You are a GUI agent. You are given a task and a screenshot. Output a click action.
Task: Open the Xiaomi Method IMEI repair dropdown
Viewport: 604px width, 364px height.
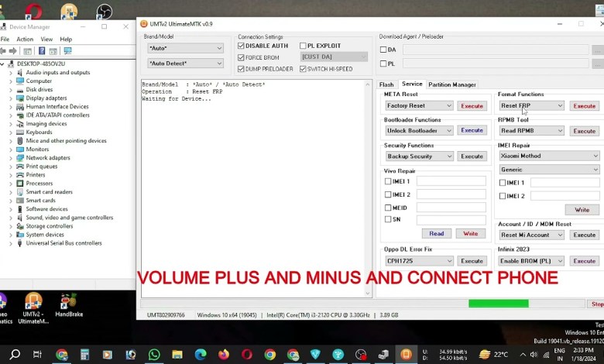tap(549, 156)
